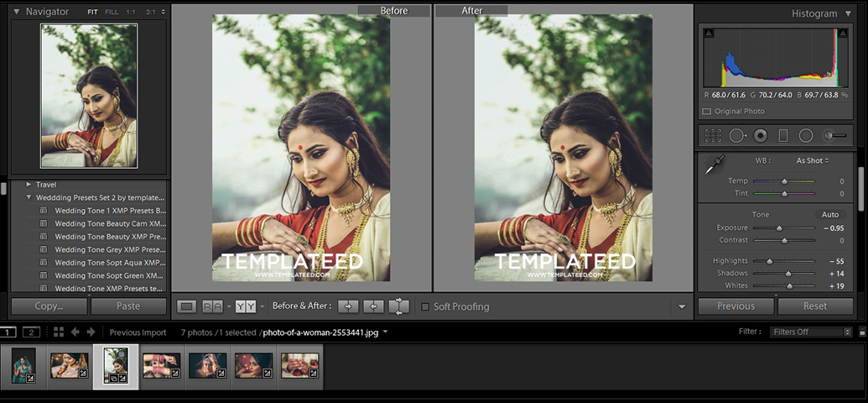Copy Before settings to After
868x403 pixels.
click(349, 306)
